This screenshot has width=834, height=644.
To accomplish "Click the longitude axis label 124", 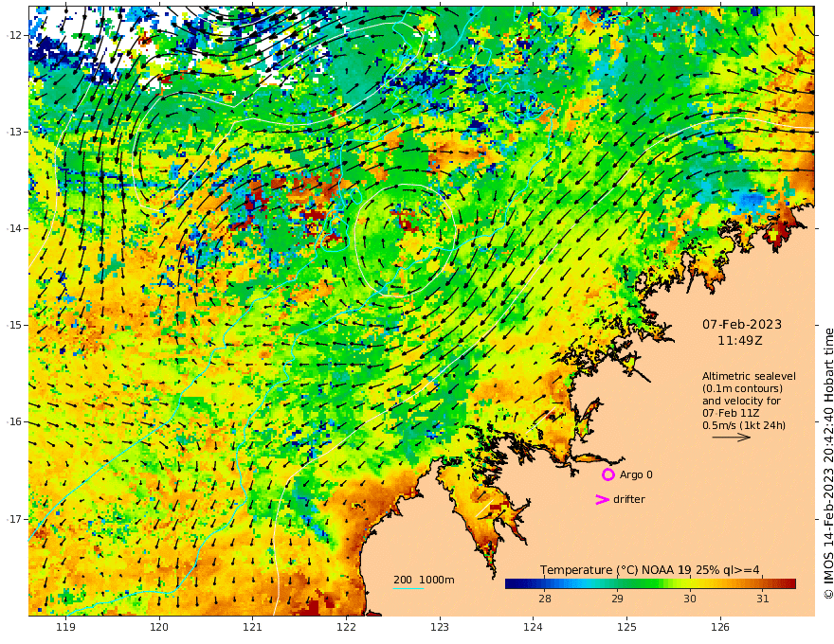I will (534, 628).
